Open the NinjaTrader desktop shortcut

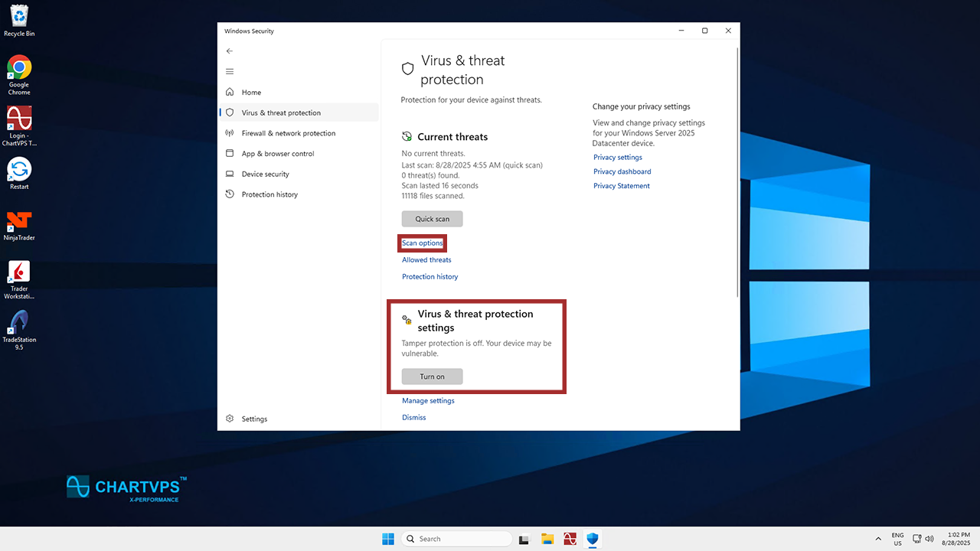[x=19, y=224]
